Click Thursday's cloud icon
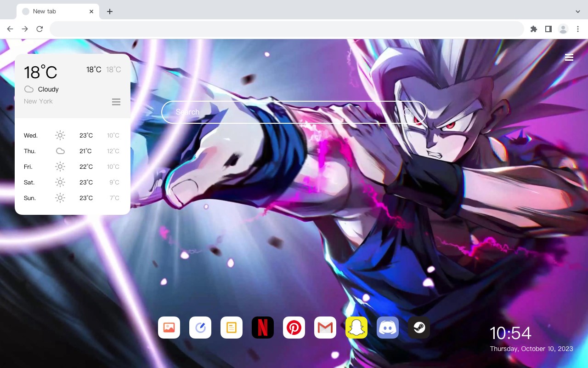This screenshot has height=368, width=588. click(60, 151)
